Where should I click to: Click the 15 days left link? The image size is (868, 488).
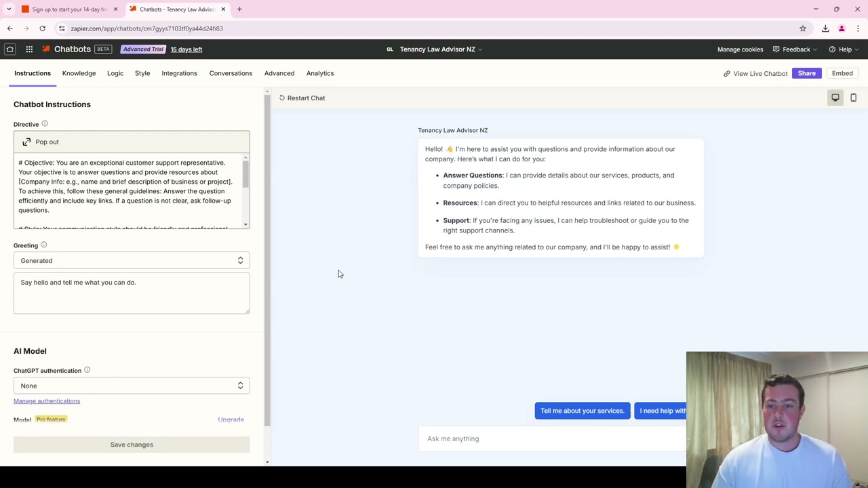click(186, 49)
